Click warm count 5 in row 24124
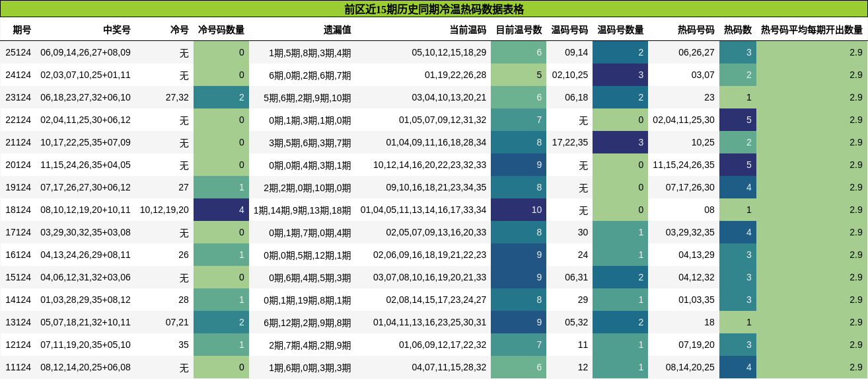The image size is (868, 379). point(519,75)
